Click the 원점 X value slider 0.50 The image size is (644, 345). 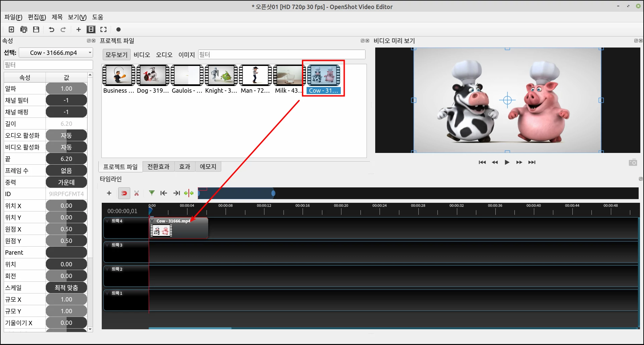click(x=66, y=229)
